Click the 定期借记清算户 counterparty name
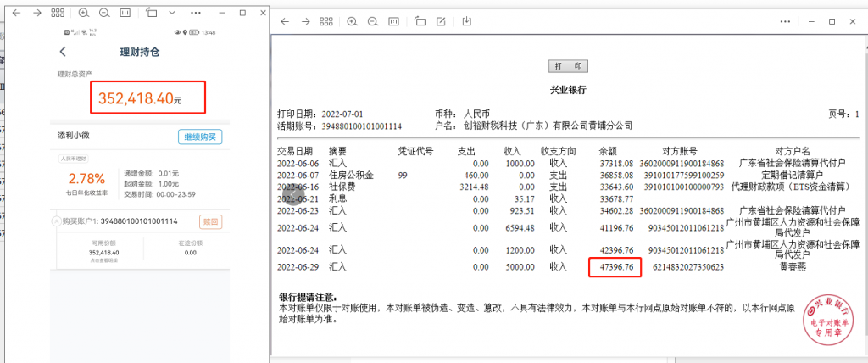The width and height of the screenshot is (868, 363). (793, 175)
